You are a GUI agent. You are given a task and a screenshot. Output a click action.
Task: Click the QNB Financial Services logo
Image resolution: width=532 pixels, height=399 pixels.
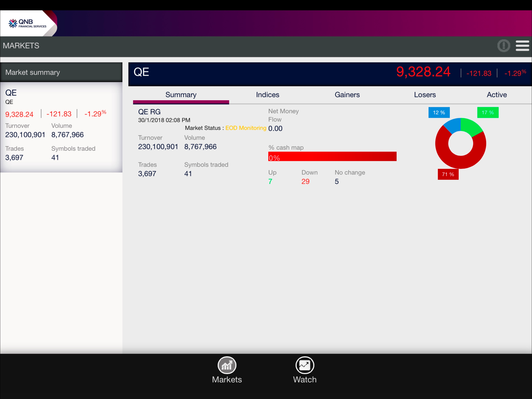(27, 23)
